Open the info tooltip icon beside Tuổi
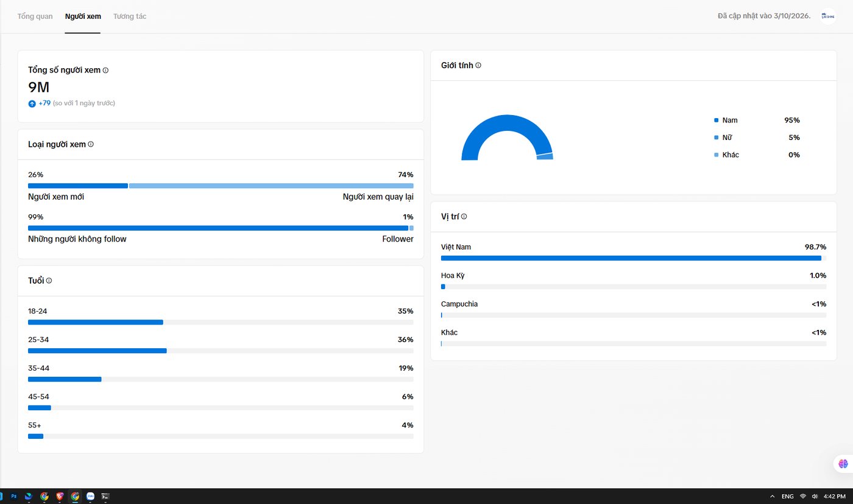This screenshot has height=504, width=853. tap(49, 281)
